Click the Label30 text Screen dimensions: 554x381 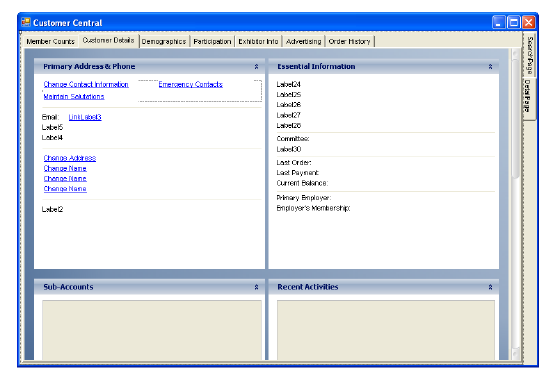click(289, 149)
